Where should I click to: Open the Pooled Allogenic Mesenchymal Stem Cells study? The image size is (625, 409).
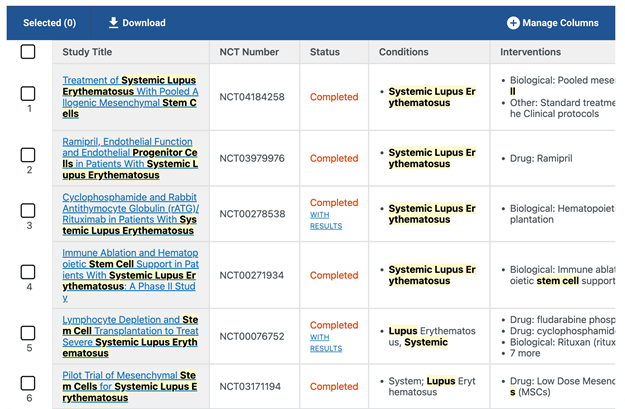point(130,97)
